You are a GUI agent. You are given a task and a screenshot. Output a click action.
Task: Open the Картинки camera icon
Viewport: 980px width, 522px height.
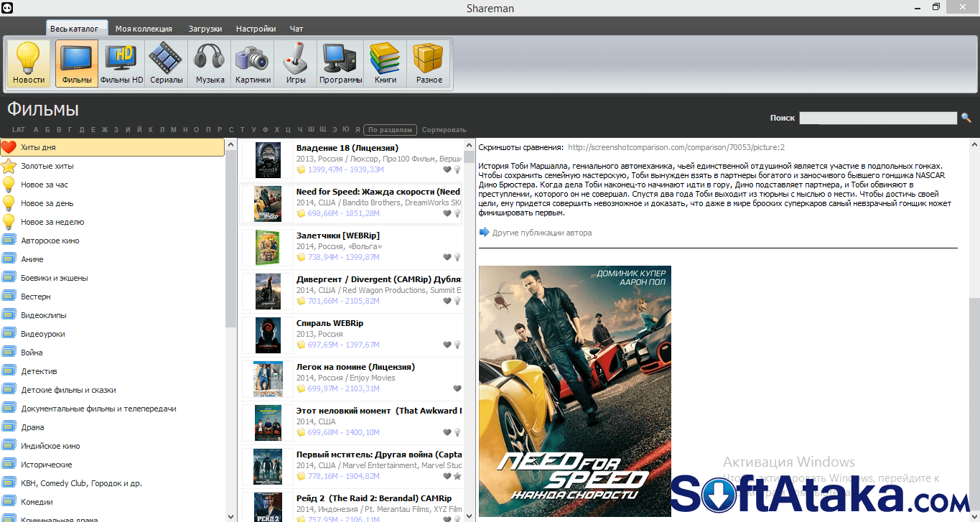tap(253, 63)
